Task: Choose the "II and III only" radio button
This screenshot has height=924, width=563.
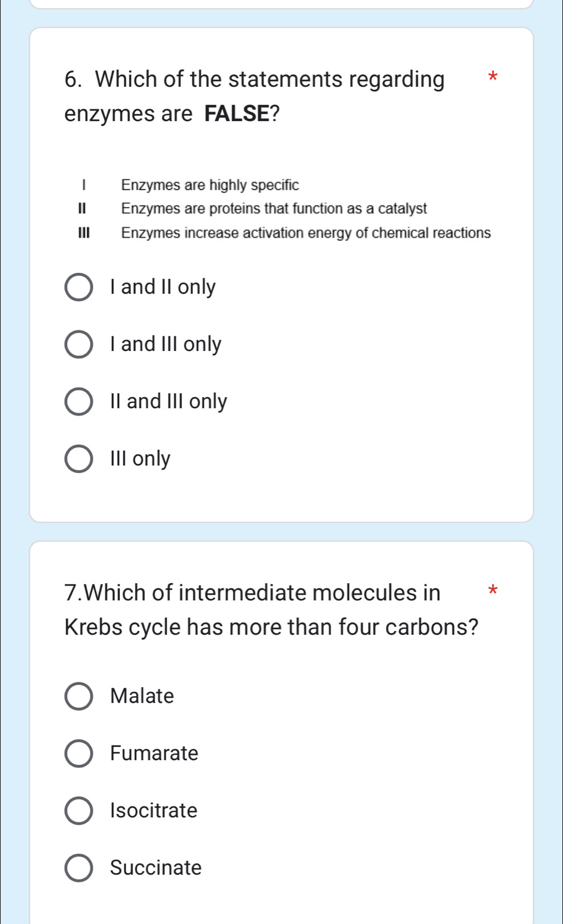Action: (79, 401)
